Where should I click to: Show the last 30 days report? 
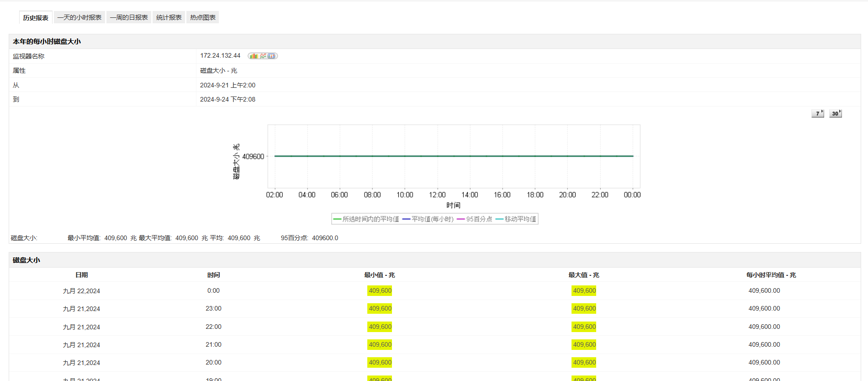pos(835,113)
